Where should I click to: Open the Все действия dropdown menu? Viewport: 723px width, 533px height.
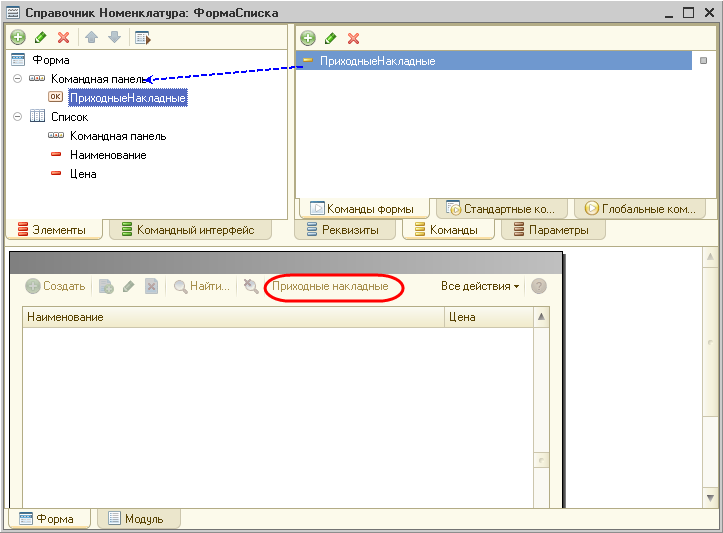point(480,286)
